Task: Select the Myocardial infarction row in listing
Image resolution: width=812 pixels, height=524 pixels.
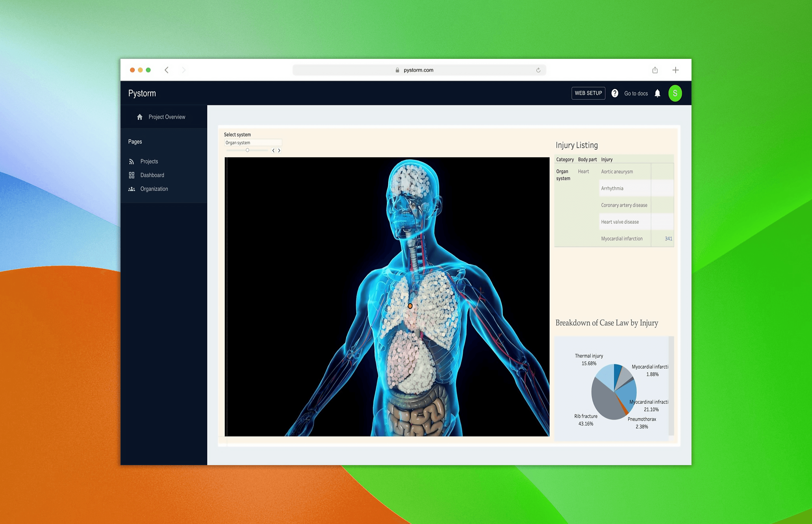Action: 621,239
